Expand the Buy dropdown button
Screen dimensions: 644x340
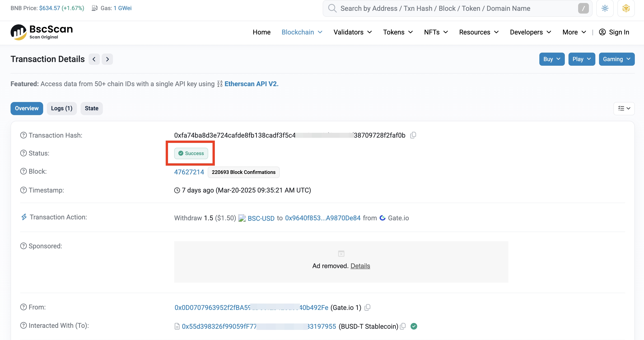click(552, 59)
